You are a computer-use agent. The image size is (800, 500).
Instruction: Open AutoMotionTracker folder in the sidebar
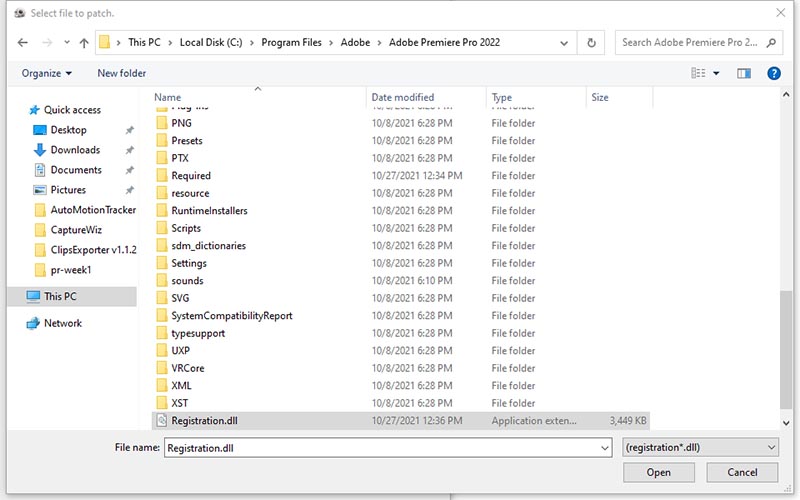(x=93, y=210)
